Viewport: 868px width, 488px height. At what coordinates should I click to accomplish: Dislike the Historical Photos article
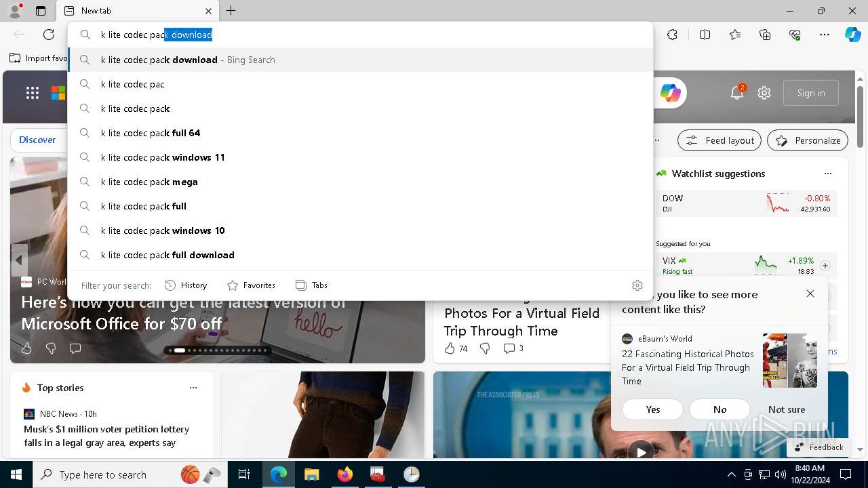[x=485, y=348]
